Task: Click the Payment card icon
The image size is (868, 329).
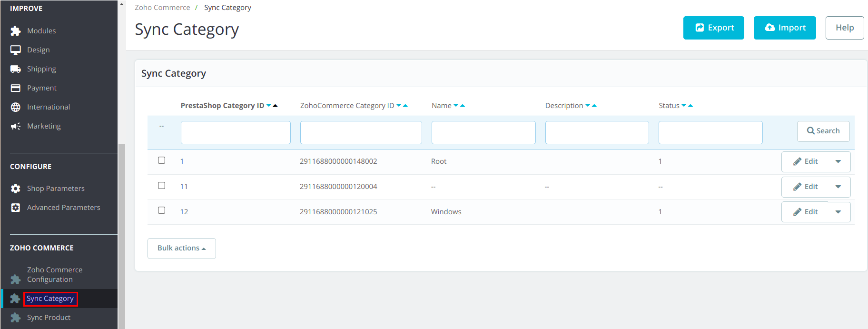Action: 16,88
